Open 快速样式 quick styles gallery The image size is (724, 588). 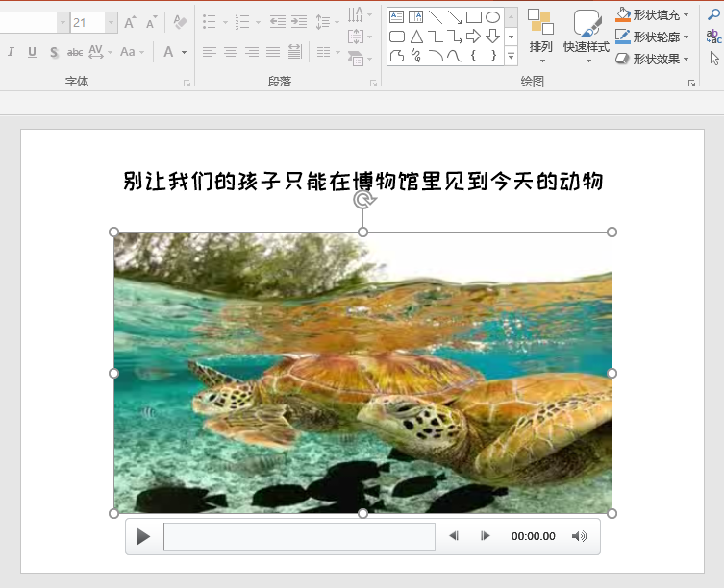(587, 36)
